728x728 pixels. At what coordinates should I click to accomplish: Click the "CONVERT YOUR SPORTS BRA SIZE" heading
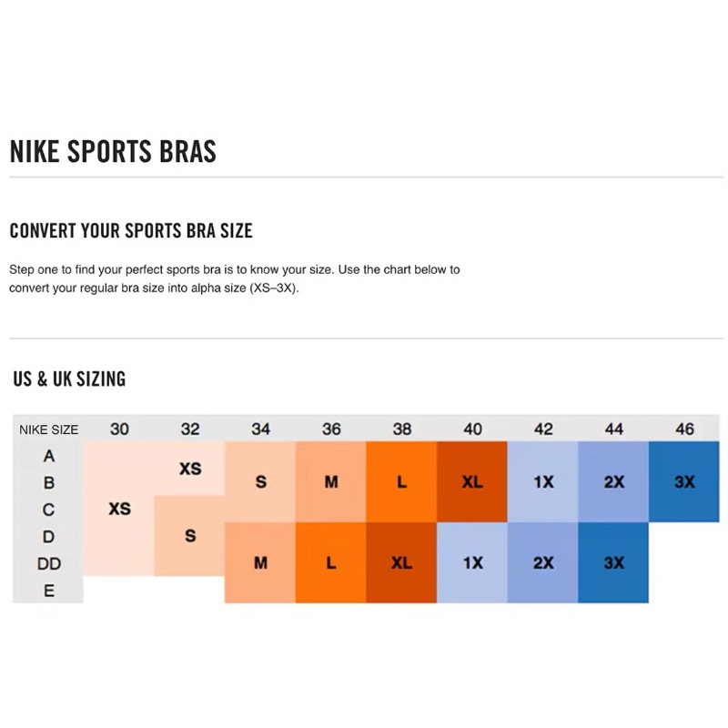click(131, 231)
